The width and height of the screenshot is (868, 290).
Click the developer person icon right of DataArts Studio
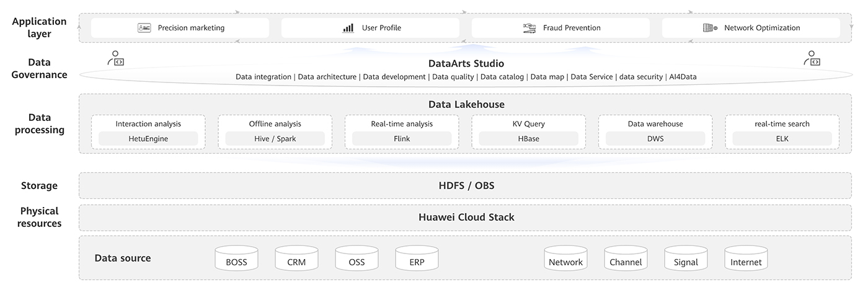click(x=812, y=58)
